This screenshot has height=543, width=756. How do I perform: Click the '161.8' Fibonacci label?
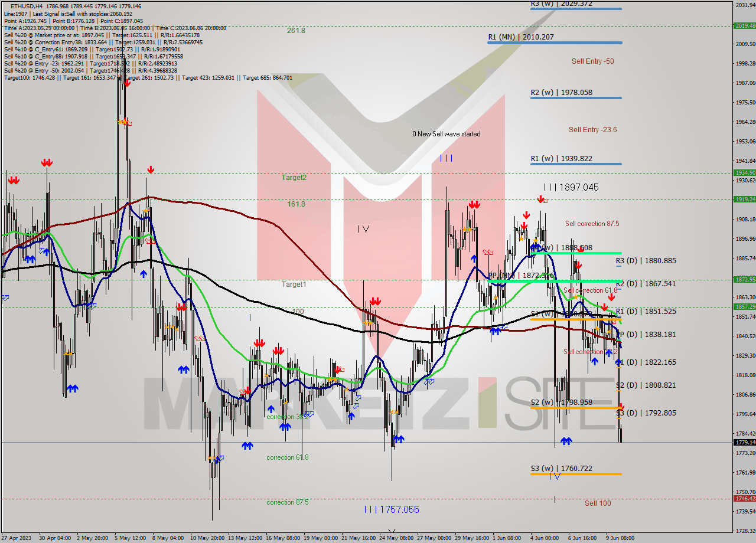[x=296, y=204]
